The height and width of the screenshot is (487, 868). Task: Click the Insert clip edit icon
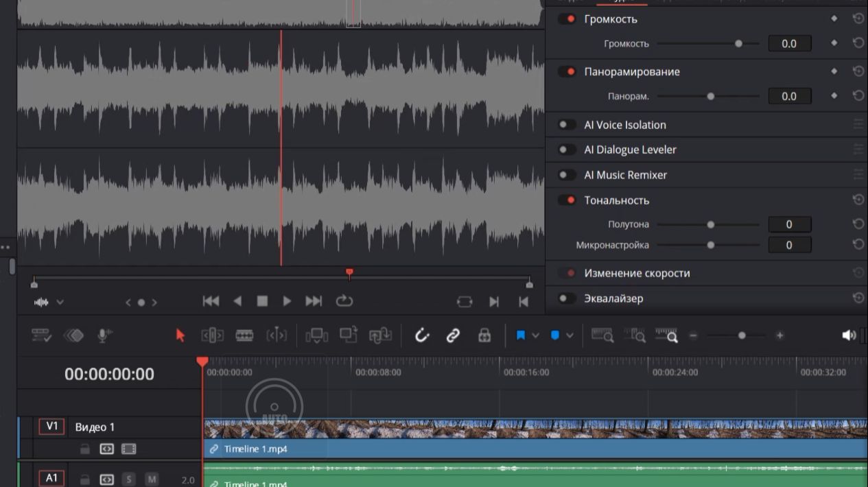pyautogui.click(x=317, y=335)
